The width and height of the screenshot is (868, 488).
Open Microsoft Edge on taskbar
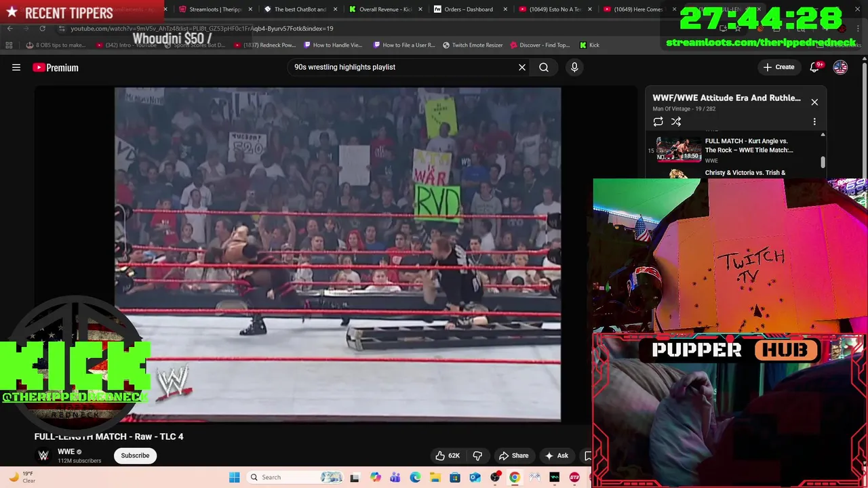[415, 477]
